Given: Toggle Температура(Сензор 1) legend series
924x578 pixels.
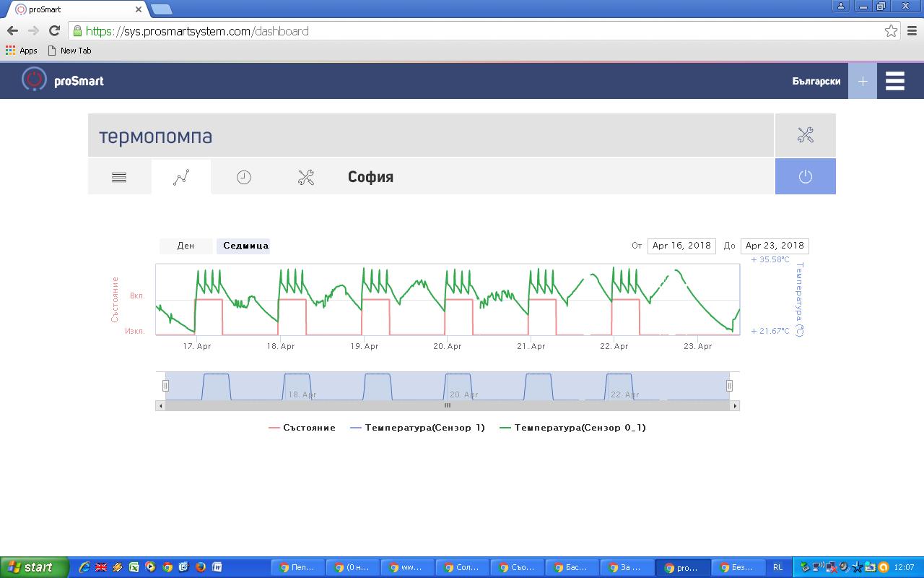Looking at the screenshot, I should (x=417, y=428).
